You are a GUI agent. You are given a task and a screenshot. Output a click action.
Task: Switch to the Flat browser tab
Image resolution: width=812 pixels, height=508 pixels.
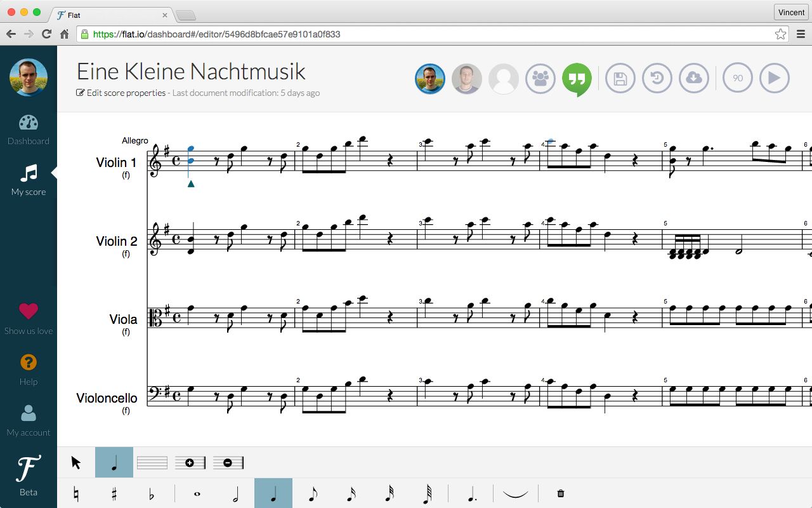click(111, 15)
